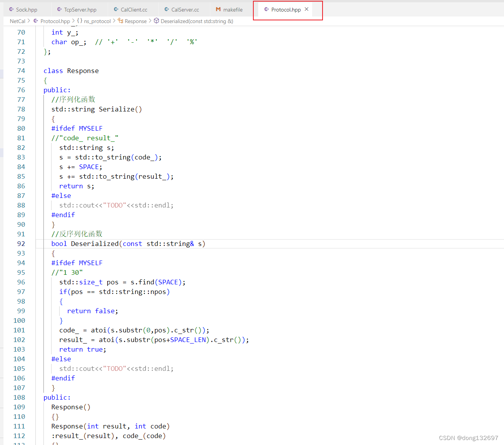
Task: Click the C++ file icon on CalClient.cc tab
Action: (x=116, y=9)
